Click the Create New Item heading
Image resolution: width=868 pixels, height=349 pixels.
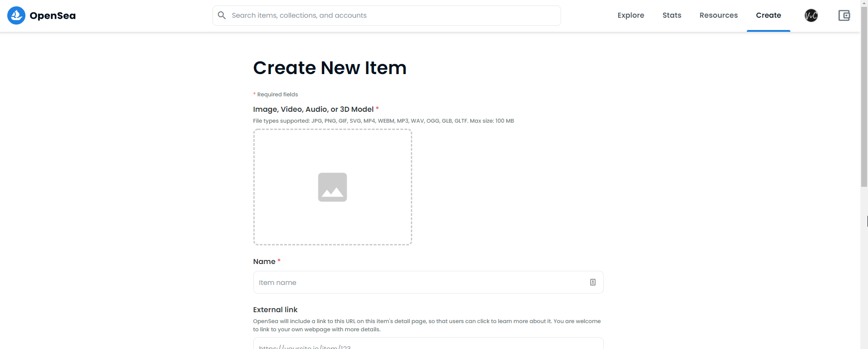(330, 68)
